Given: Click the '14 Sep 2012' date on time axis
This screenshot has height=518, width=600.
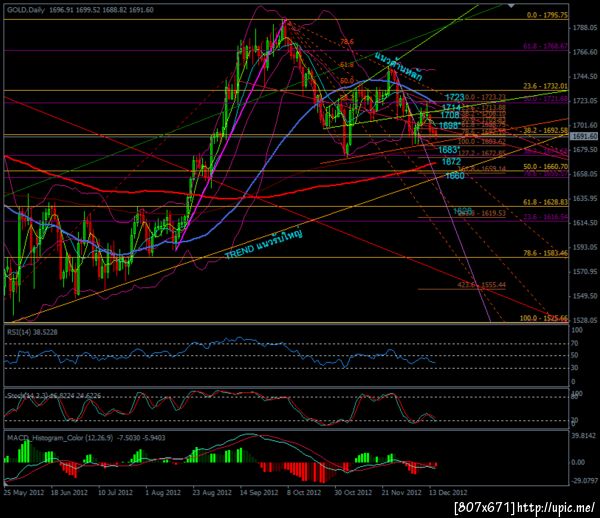Looking at the screenshot, I should (x=259, y=492).
